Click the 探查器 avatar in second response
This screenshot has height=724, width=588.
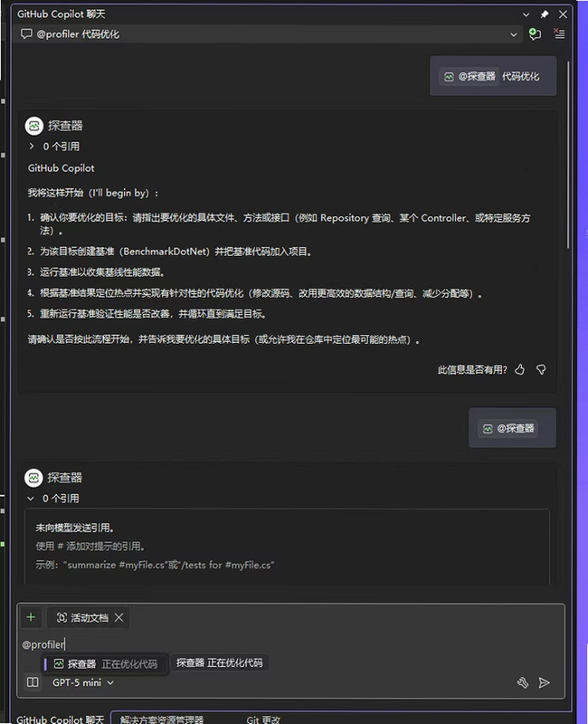33,478
